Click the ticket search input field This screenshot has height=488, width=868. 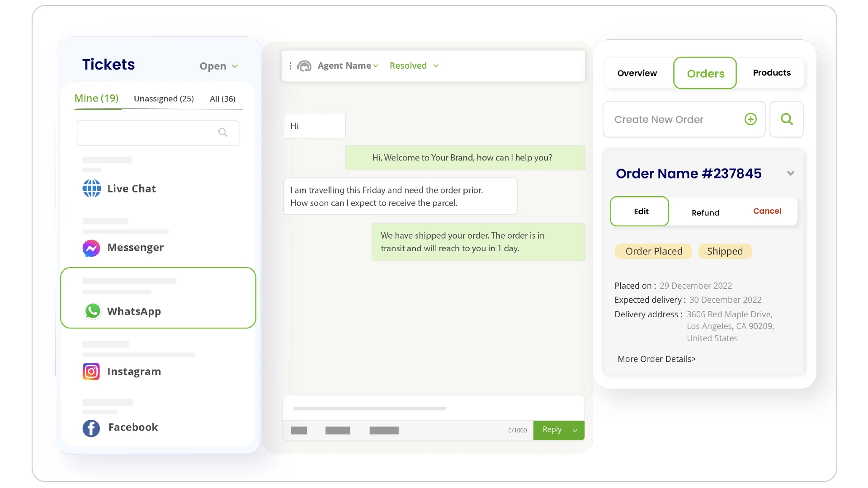point(154,132)
